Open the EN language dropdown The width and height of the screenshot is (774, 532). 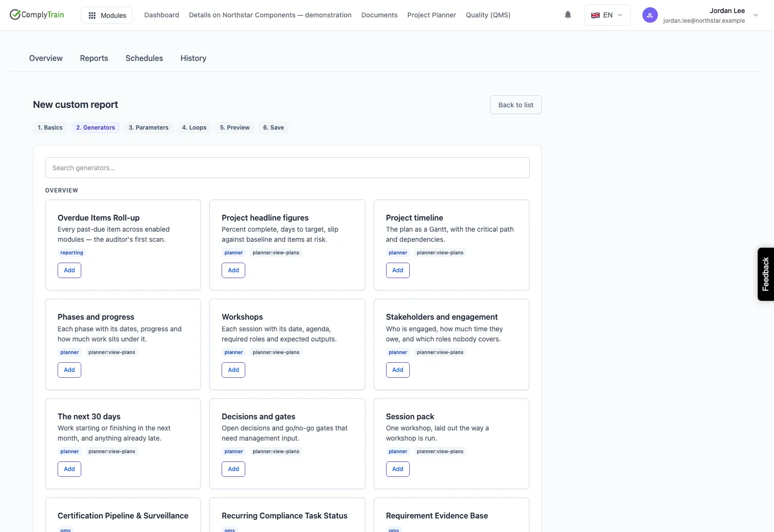[607, 15]
